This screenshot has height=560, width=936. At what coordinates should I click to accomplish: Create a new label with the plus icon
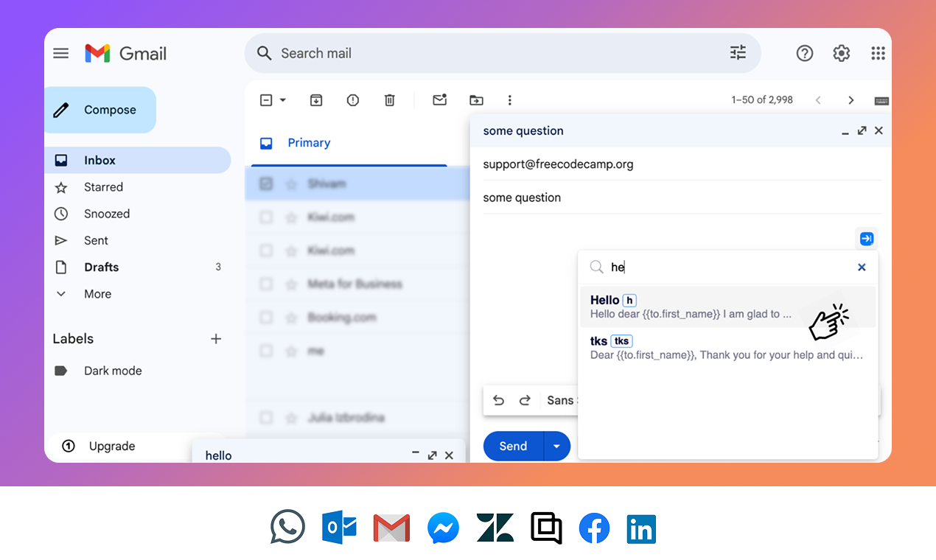pyautogui.click(x=216, y=339)
